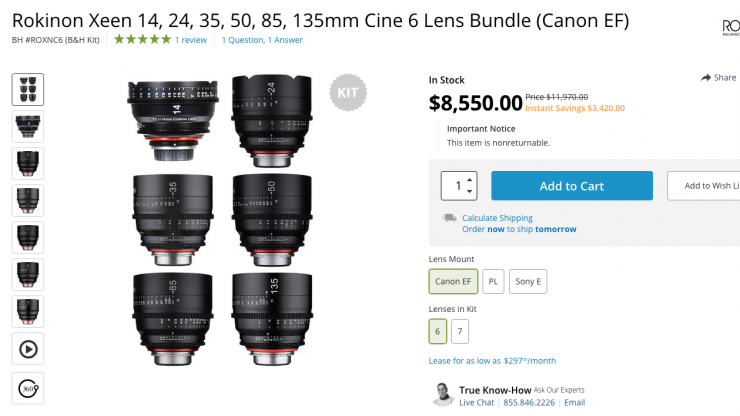The image size is (740, 416).
Task: Decrease quantity with the down arrow
Action: point(470,192)
